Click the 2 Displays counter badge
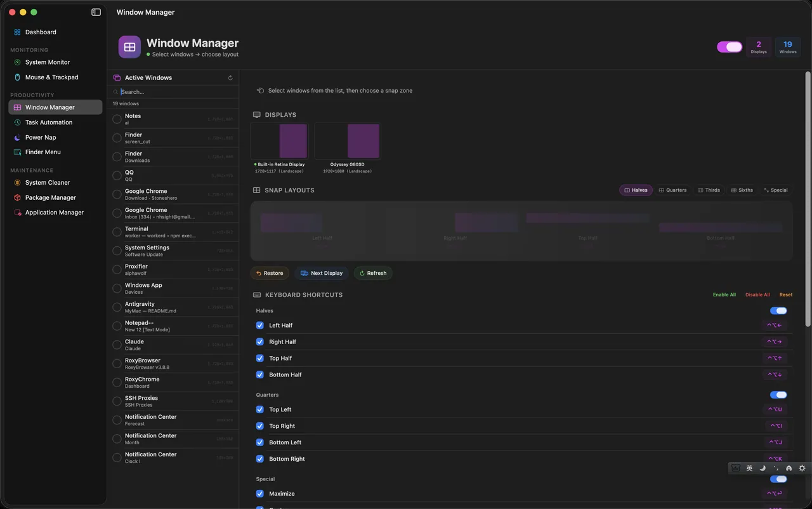 pos(759,47)
